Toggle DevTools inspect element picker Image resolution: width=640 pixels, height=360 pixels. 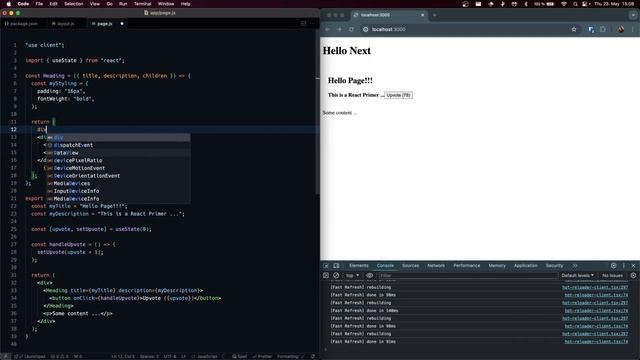coord(326,266)
